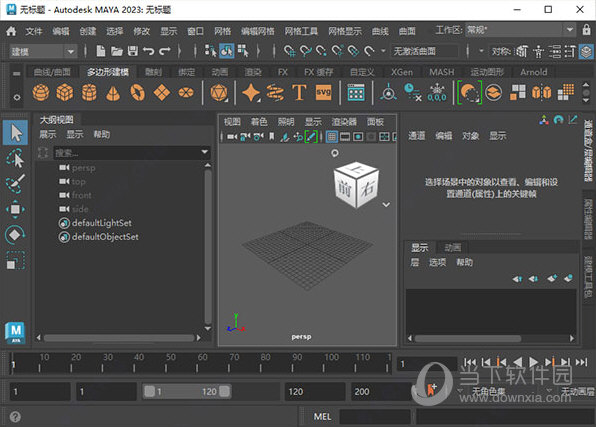Switch to 动画 tab in layer editor

pyautogui.click(x=452, y=248)
